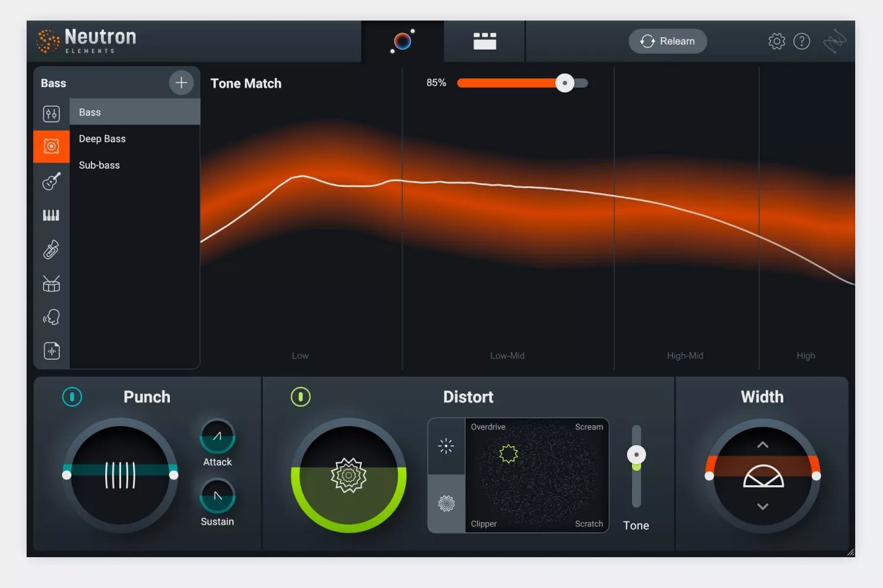Click the High-Mid band label
The height and width of the screenshot is (588, 883).
pos(685,355)
